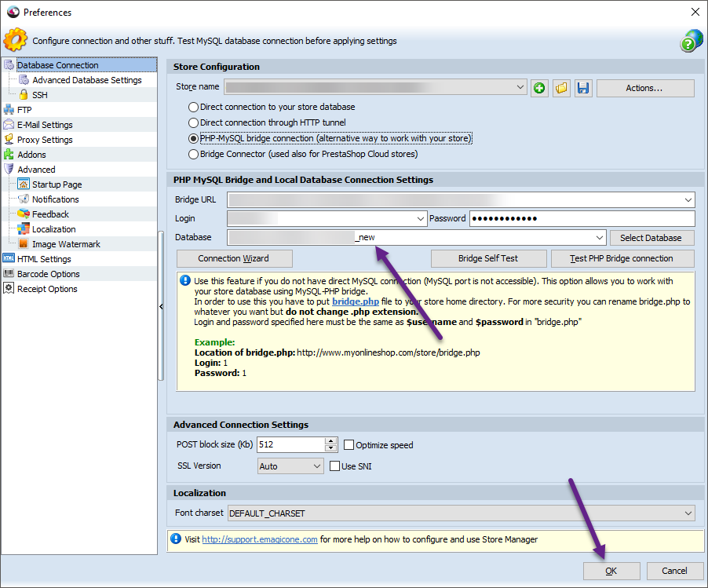Screen dimensions: 708x588
Task: Click the blue floppy disk save icon
Action: coord(583,88)
